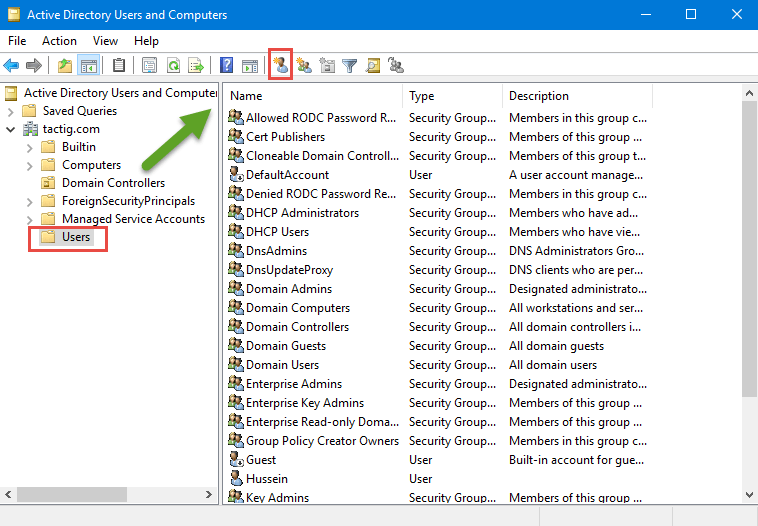Click the Refresh toolbar icon
Screen dimensions: 758x526
(173, 65)
